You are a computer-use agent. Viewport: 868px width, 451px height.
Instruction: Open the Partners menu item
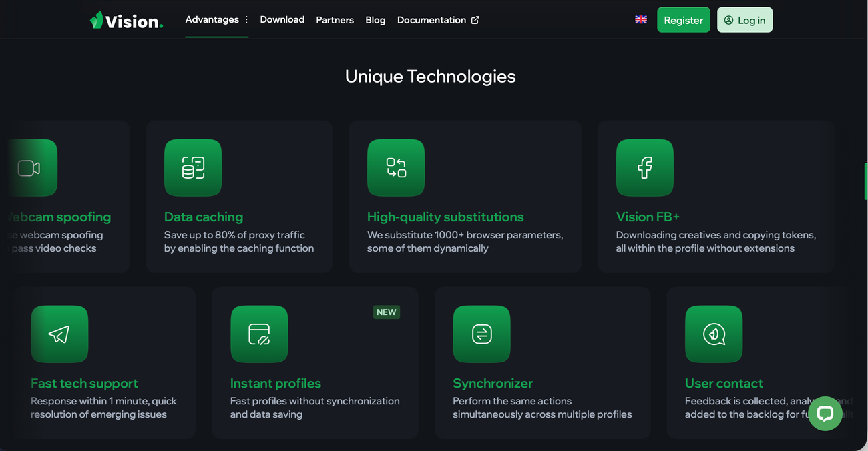tap(335, 20)
